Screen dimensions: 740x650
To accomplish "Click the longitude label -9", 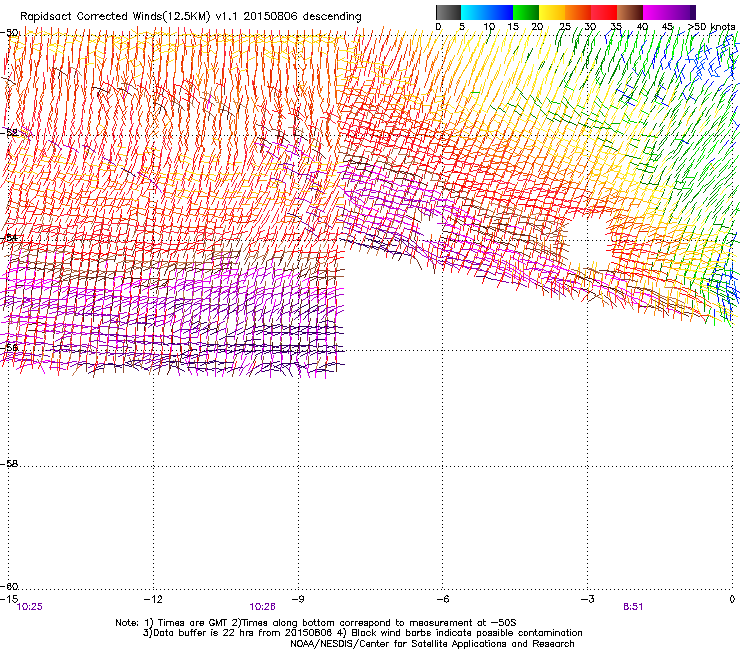I will (x=297, y=599).
